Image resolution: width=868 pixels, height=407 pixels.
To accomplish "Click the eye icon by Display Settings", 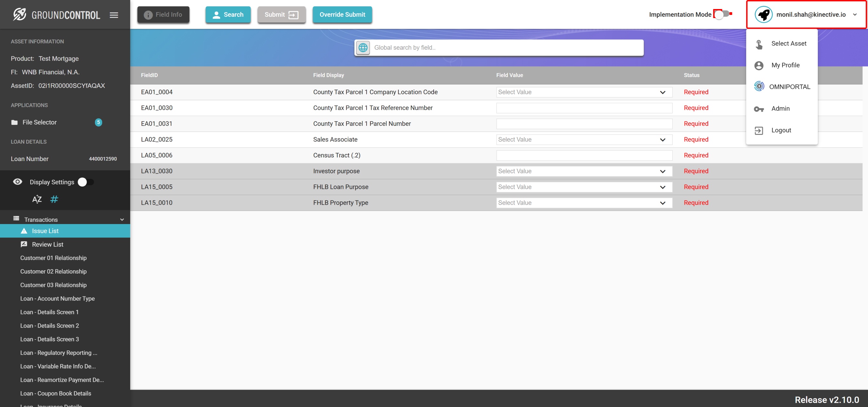I will pos(17,182).
